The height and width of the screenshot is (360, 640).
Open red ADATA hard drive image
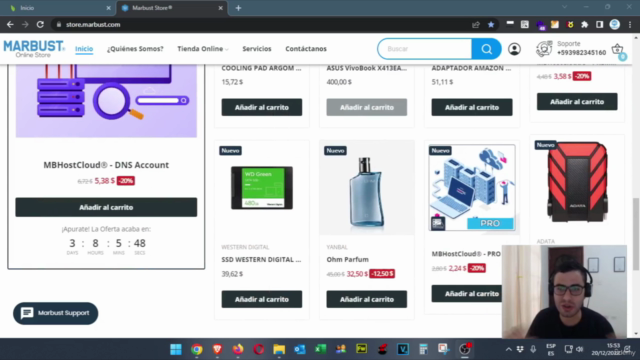click(577, 182)
